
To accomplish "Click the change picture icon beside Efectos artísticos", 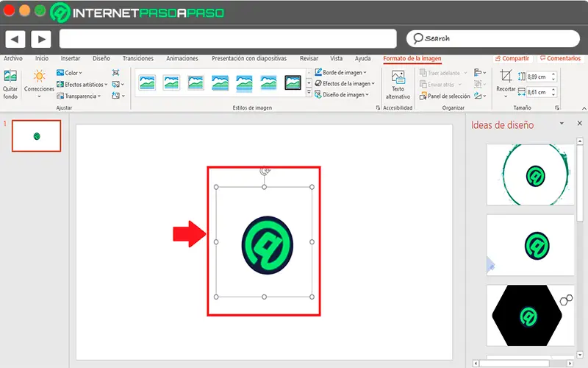I will [x=118, y=84].
